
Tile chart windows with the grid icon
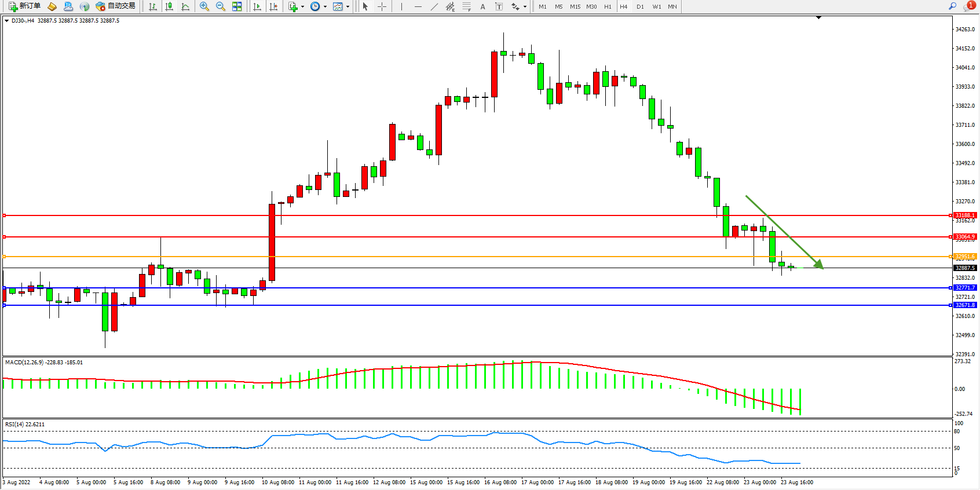click(x=237, y=6)
